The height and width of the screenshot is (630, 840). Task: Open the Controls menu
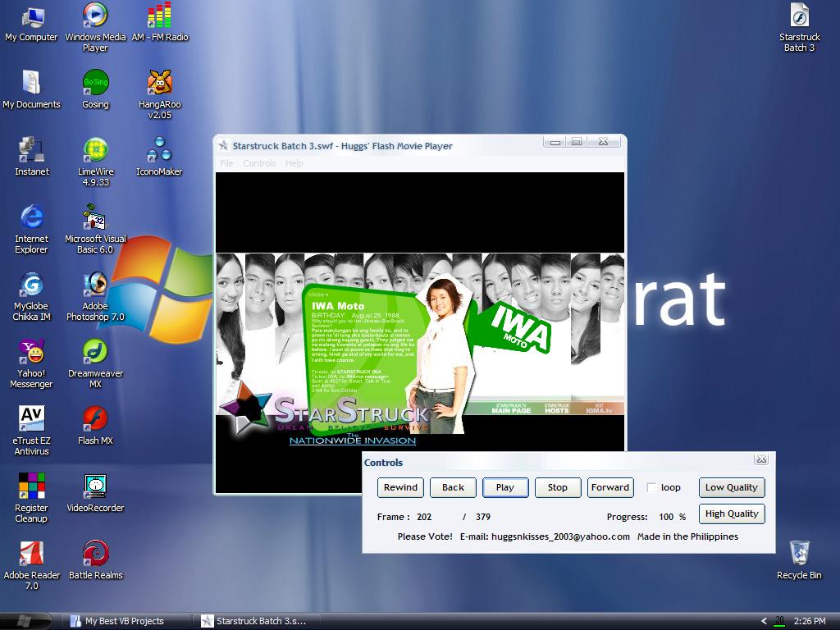259,163
